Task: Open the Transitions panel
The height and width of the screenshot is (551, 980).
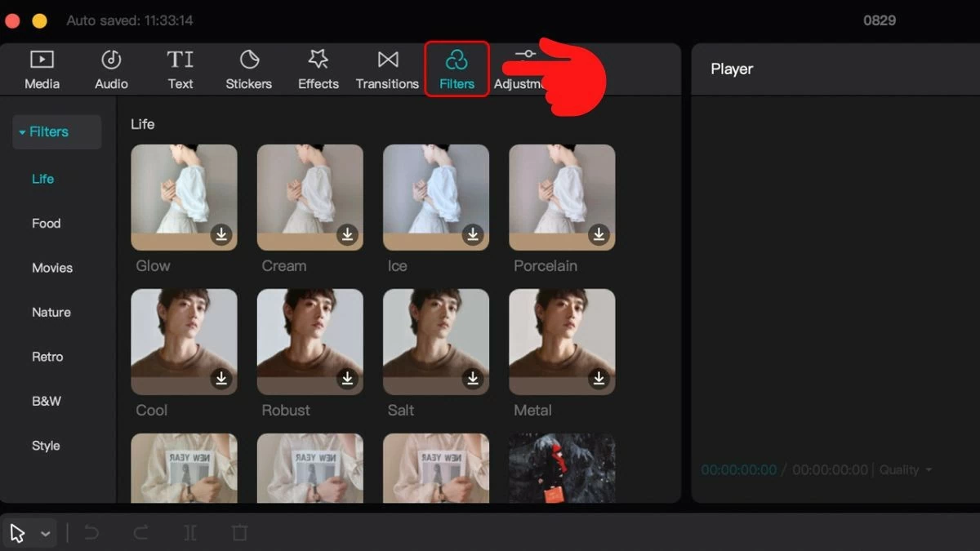Action: pos(387,69)
